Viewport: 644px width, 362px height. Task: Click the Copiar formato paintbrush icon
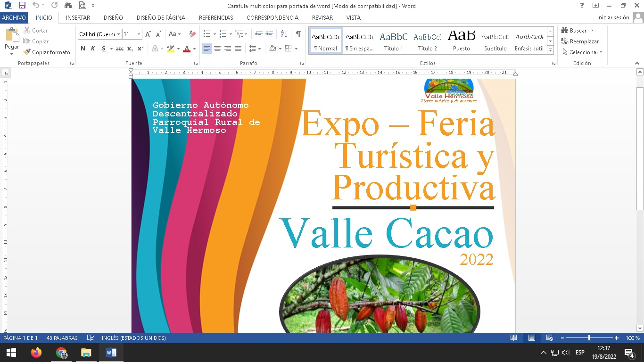tap(27, 52)
